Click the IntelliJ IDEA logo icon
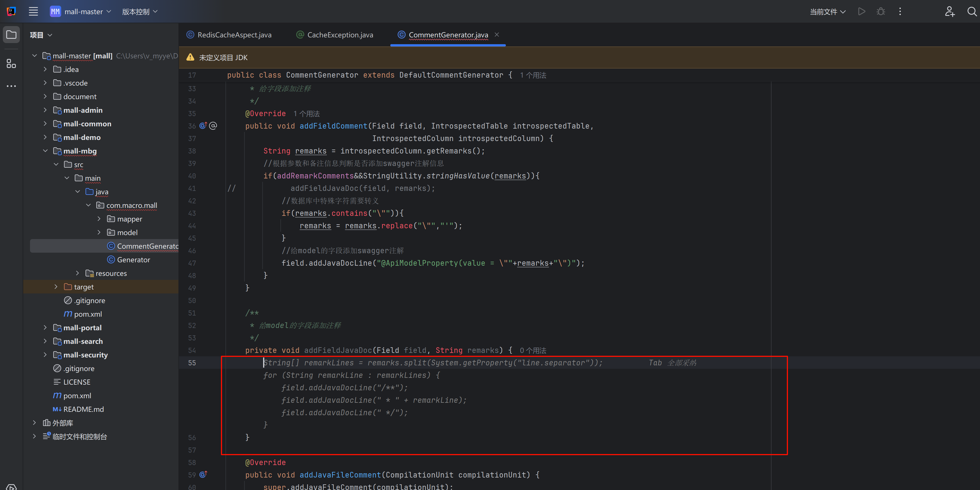This screenshot has height=490, width=980. click(x=11, y=11)
